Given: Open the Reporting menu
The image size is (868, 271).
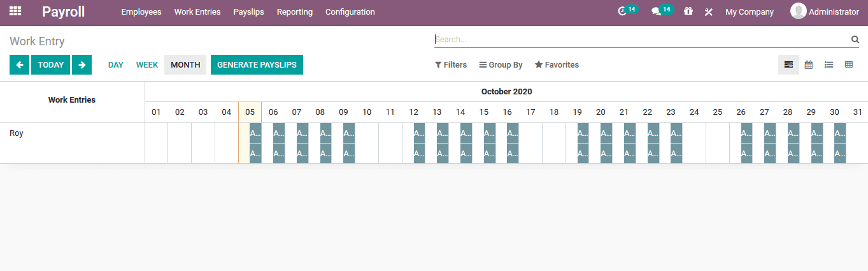Looking at the screenshot, I should click(295, 12).
